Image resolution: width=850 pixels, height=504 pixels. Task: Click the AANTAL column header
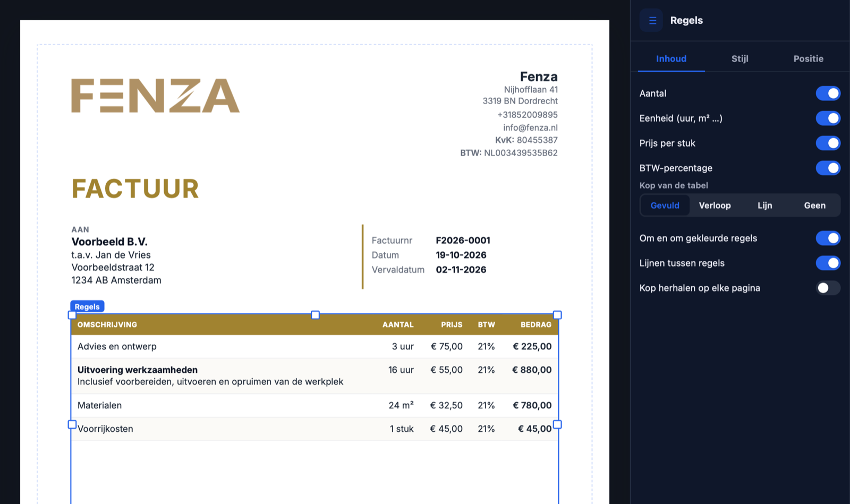pyautogui.click(x=398, y=324)
